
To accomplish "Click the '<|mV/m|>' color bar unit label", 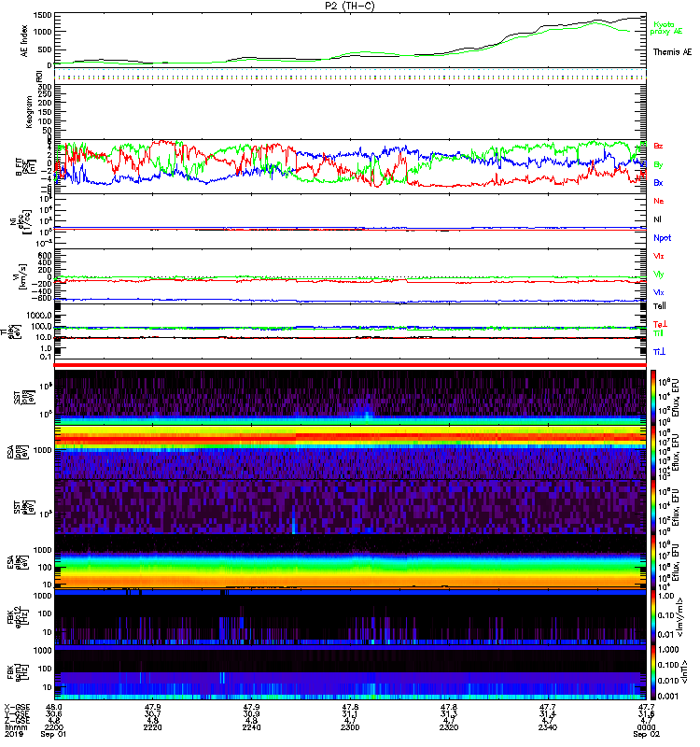I will (x=682, y=617).
